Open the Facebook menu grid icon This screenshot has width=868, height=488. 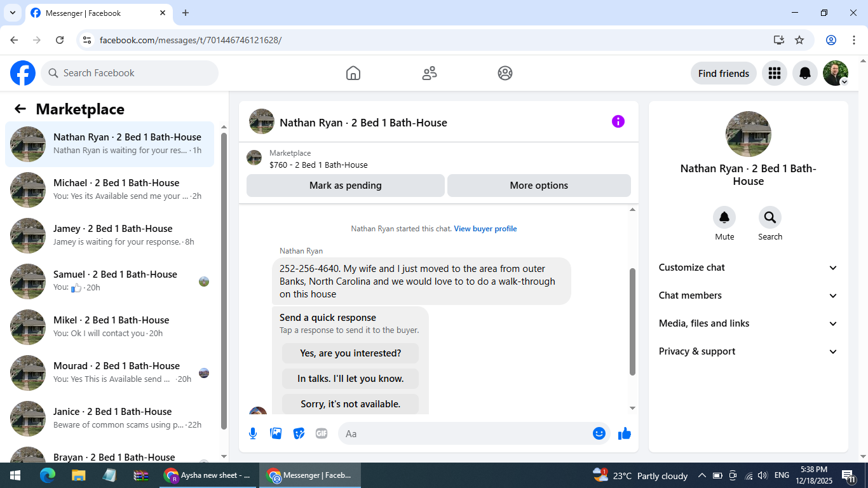774,73
